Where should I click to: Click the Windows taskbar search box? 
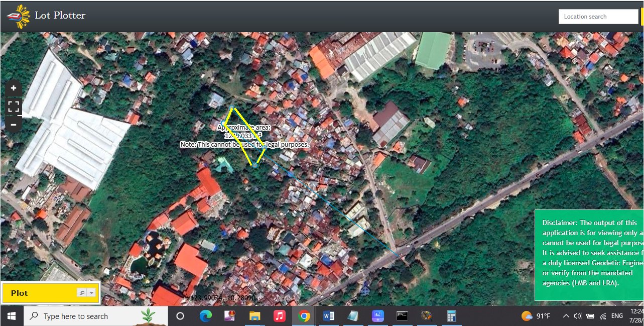(95, 316)
